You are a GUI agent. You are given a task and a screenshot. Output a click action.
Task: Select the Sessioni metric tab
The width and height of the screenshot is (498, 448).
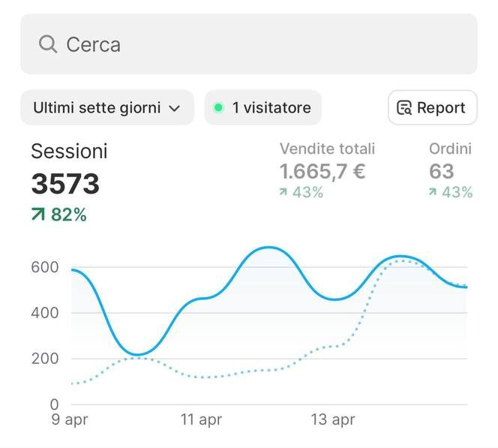[x=69, y=151]
